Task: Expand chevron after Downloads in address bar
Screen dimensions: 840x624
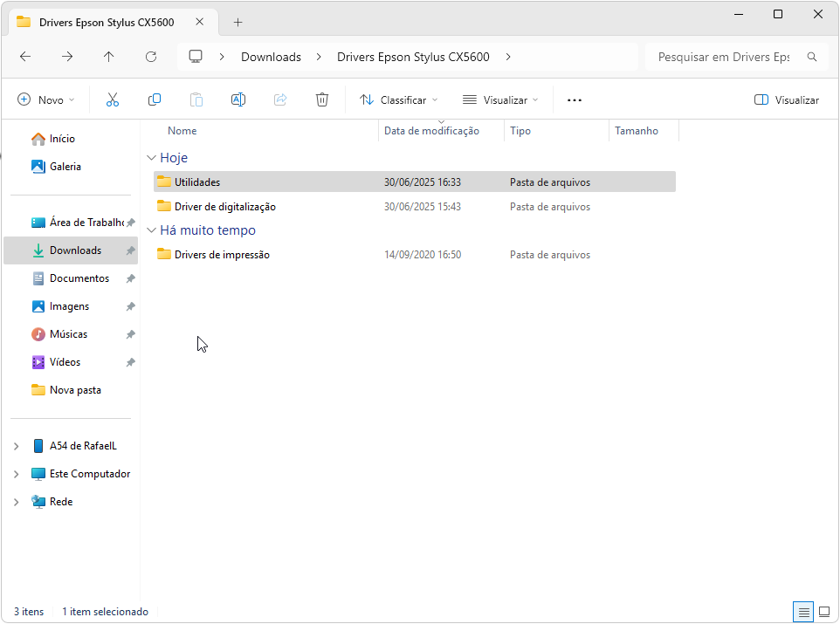Action: coord(319,57)
